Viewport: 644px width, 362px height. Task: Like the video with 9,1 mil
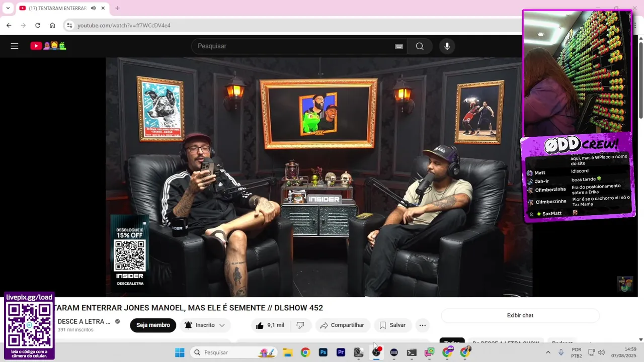click(270, 325)
